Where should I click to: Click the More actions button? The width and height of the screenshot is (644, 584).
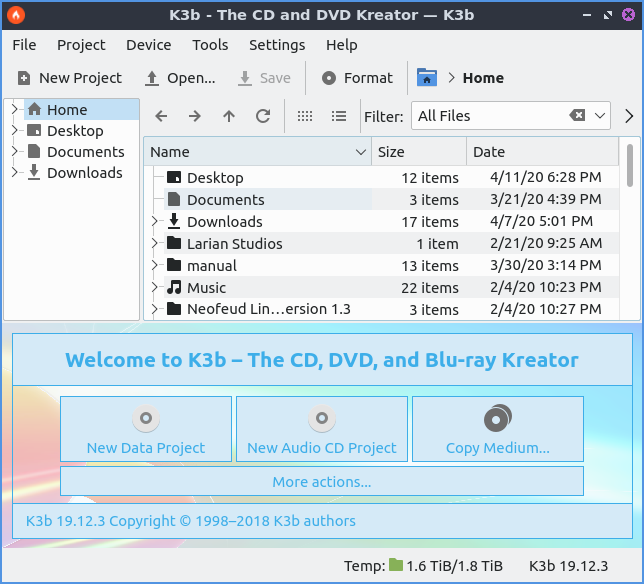[x=321, y=482]
